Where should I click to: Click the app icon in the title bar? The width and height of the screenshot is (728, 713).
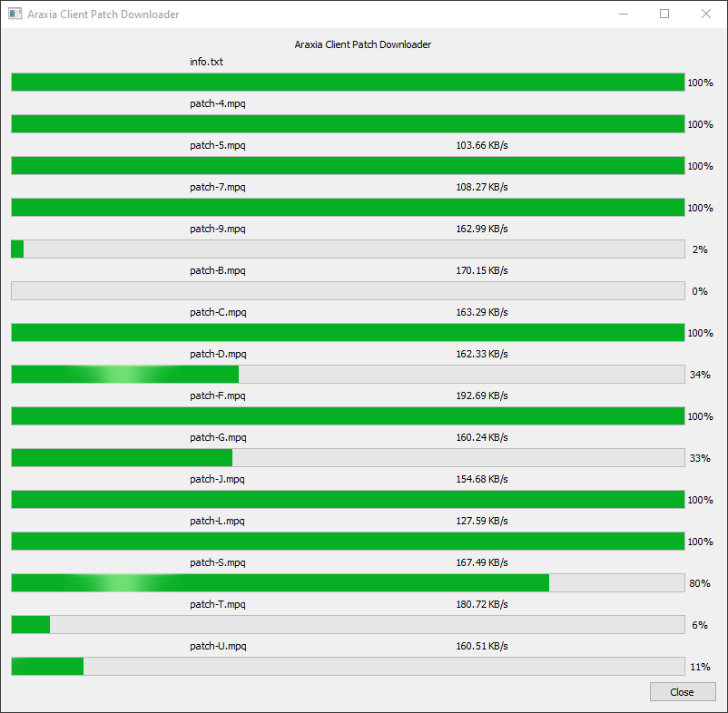click(x=15, y=14)
